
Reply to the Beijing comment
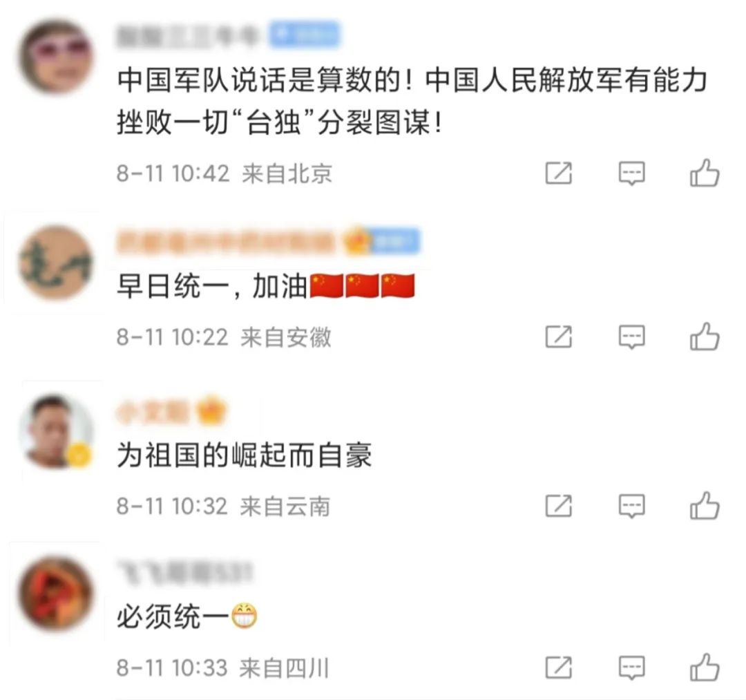coord(631,173)
